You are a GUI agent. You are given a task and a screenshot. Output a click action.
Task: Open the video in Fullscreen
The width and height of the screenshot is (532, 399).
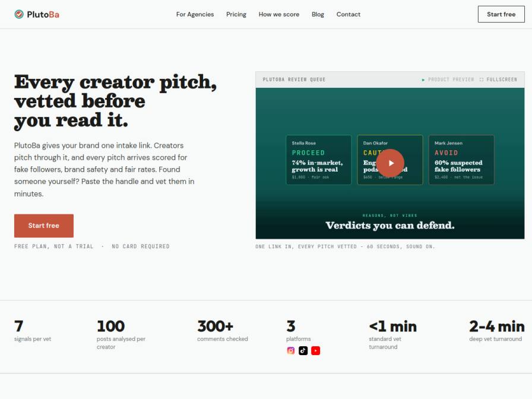point(498,80)
